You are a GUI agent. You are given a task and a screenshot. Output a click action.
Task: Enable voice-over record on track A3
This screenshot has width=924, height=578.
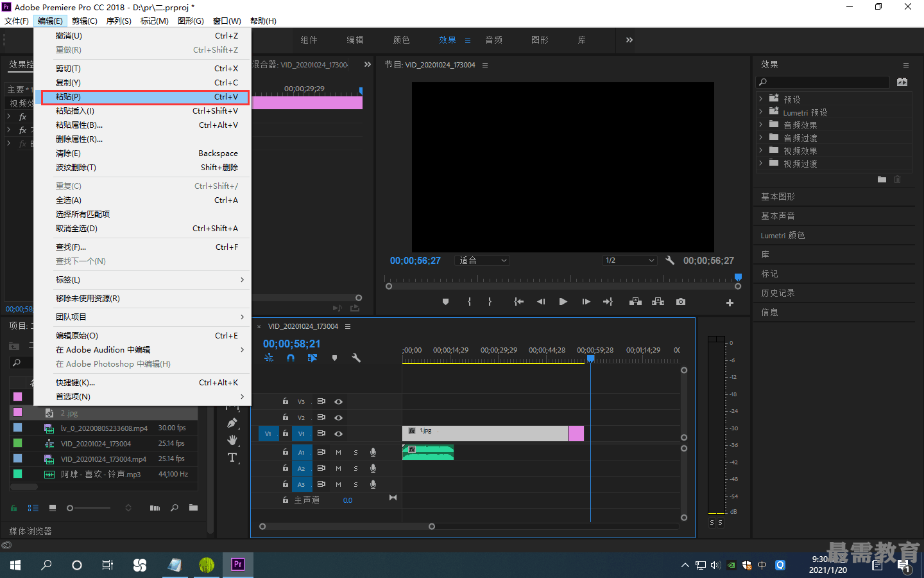click(x=373, y=484)
